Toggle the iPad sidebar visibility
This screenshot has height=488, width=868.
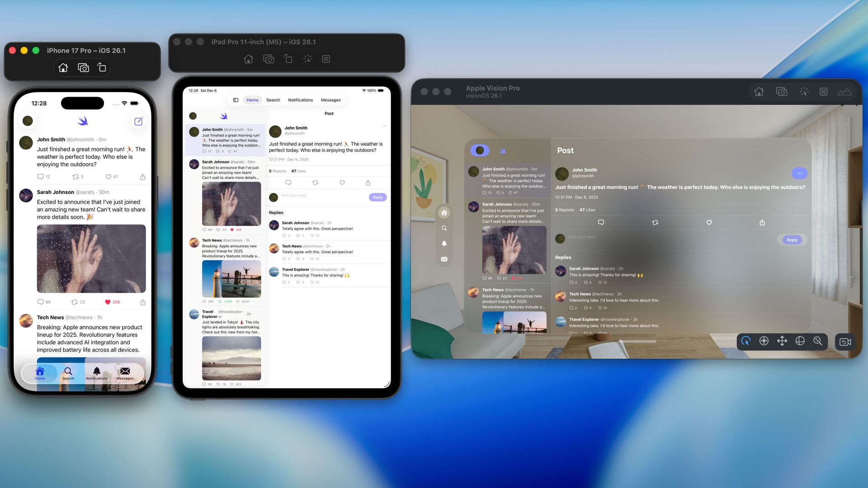(236, 100)
